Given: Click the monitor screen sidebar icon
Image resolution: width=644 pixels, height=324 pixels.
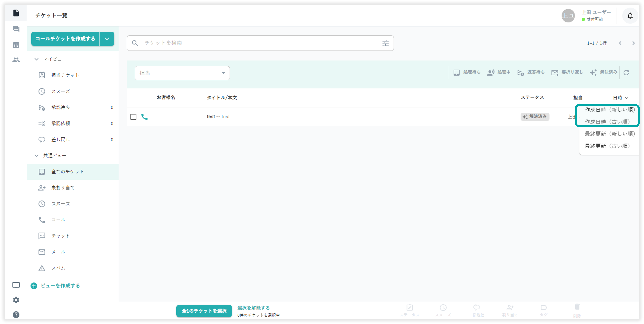Looking at the screenshot, I should 16,285.
